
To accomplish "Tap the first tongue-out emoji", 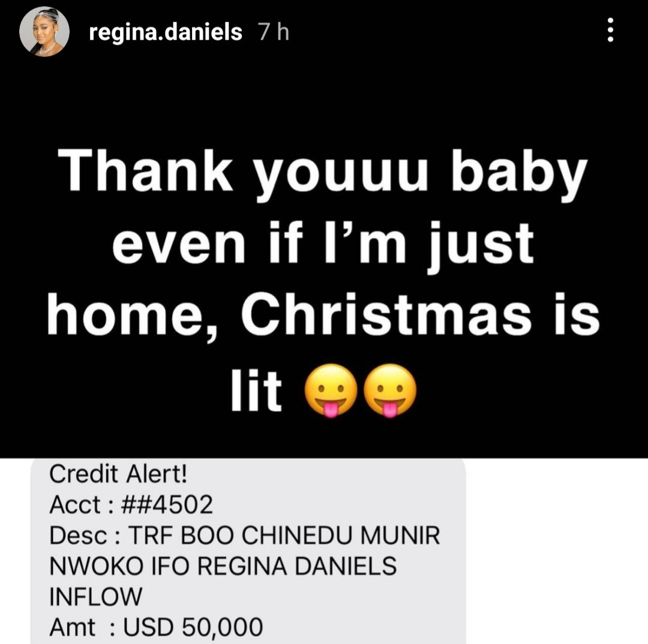I will [x=331, y=390].
